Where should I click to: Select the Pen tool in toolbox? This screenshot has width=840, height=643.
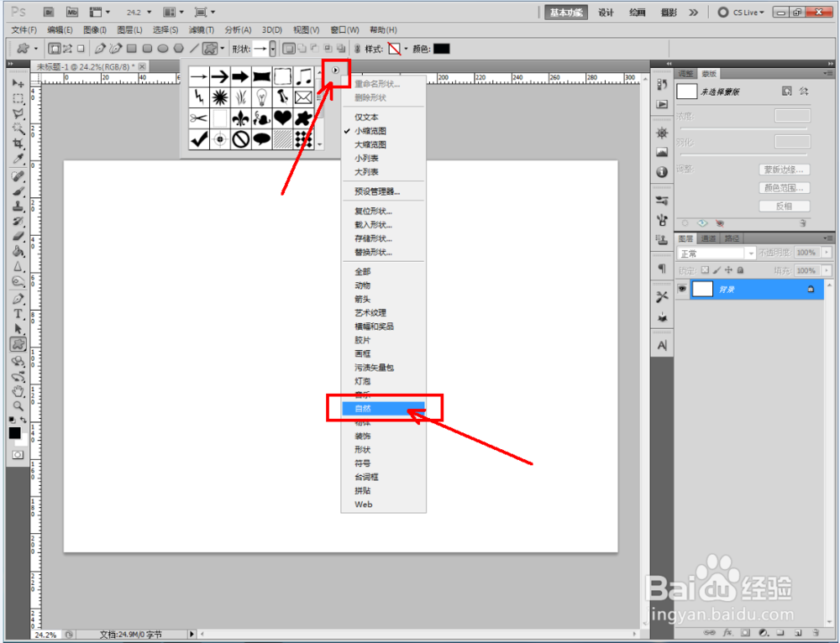point(18,299)
